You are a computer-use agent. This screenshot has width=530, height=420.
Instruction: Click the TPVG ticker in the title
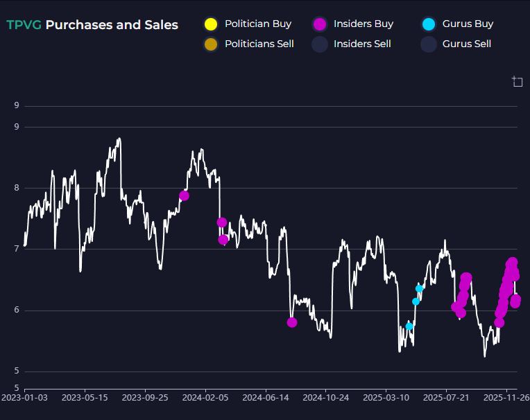coord(24,25)
